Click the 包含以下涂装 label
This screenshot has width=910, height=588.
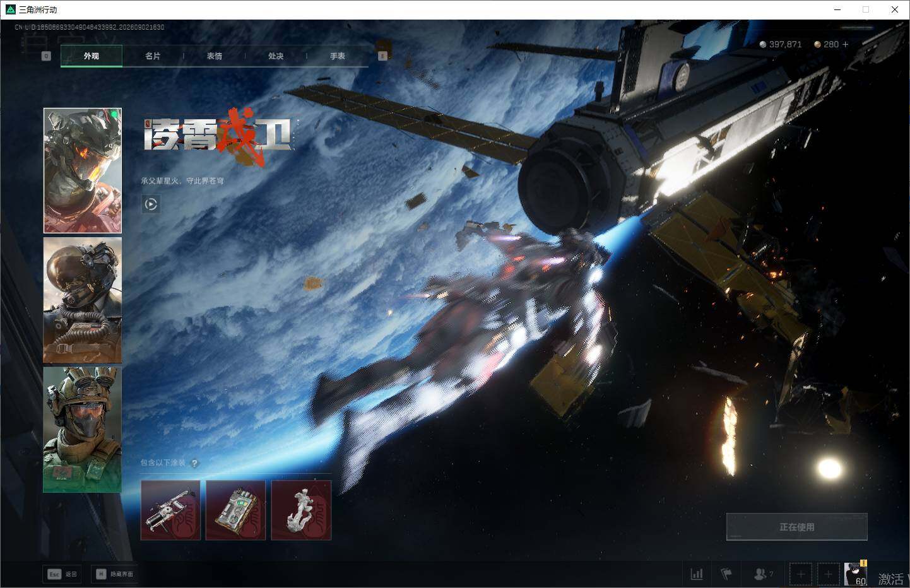pos(163,463)
